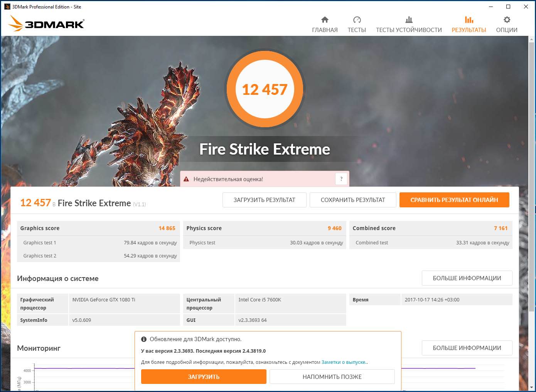The image size is (536, 392).
Task: Click the 3DMark title bar app icon
Action: (x=7, y=7)
